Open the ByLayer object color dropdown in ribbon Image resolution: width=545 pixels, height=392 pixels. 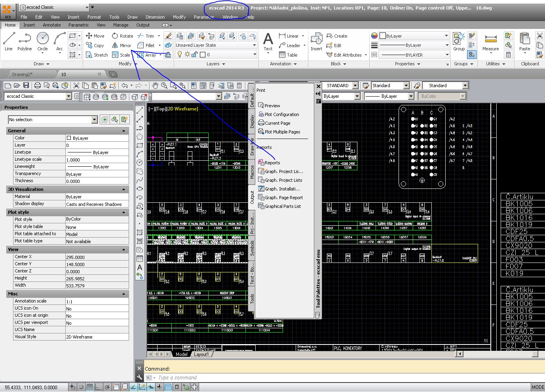414,36
